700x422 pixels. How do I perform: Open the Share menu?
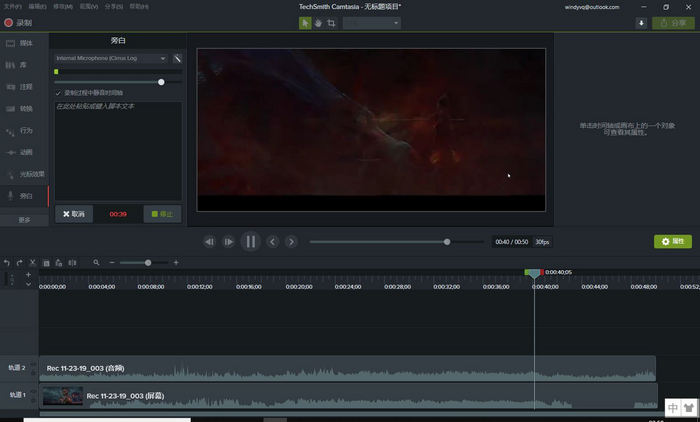[x=114, y=7]
